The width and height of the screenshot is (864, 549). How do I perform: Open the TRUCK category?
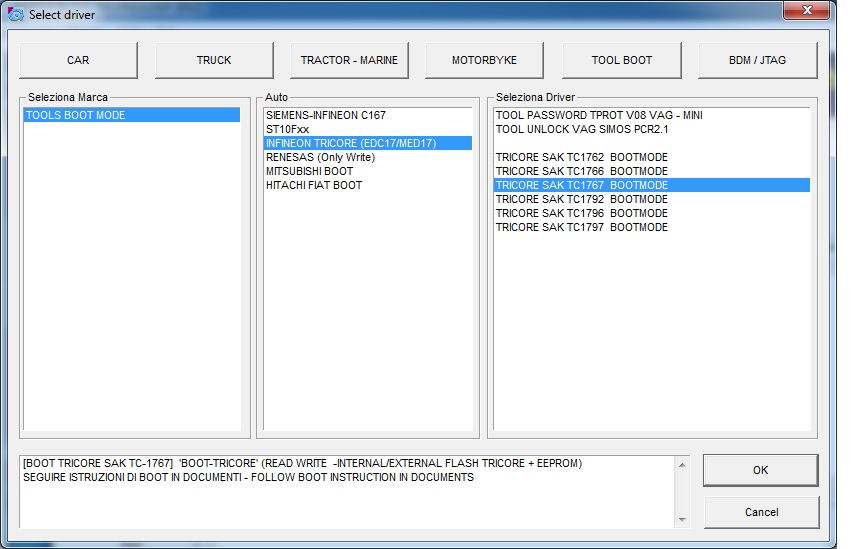[x=214, y=60]
